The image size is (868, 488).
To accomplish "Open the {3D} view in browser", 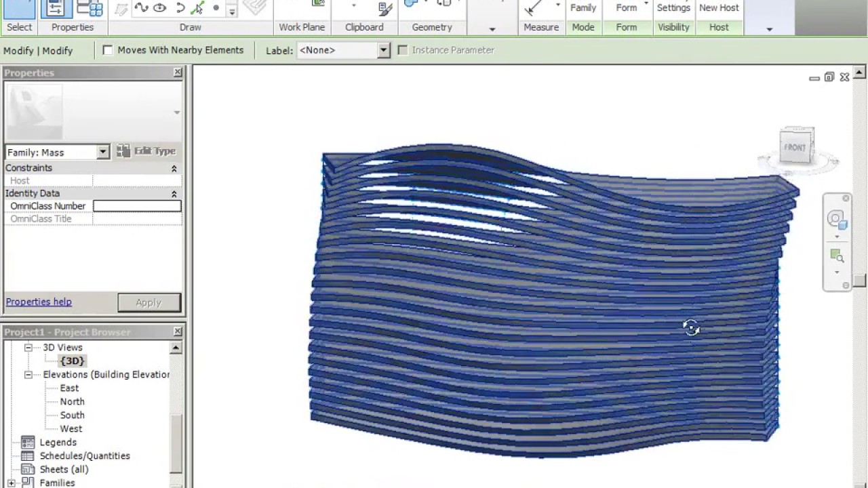I will tap(72, 361).
